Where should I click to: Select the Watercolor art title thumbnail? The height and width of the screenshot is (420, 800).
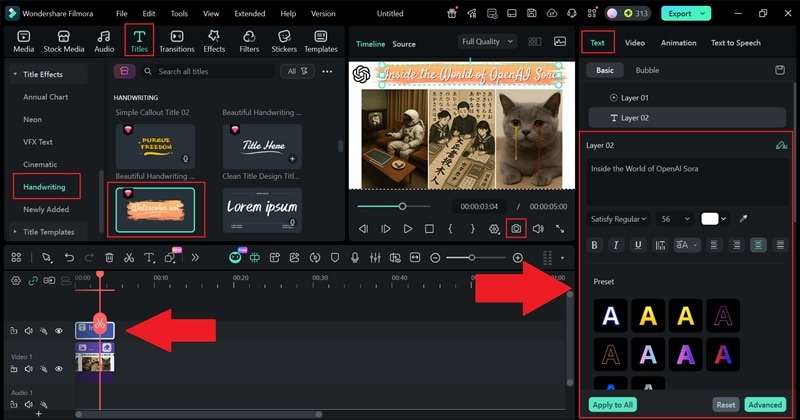pyautogui.click(x=155, y=210)
